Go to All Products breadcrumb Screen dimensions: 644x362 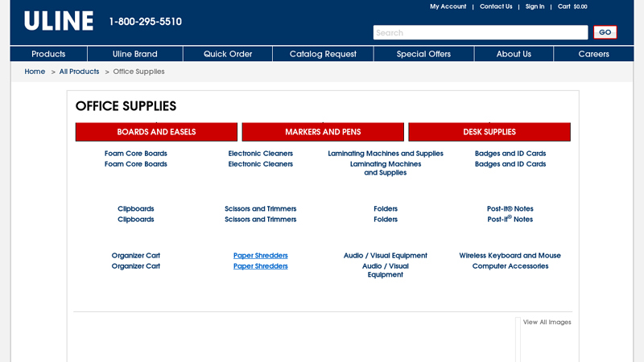pyautogui.click(x=79, y=72)
